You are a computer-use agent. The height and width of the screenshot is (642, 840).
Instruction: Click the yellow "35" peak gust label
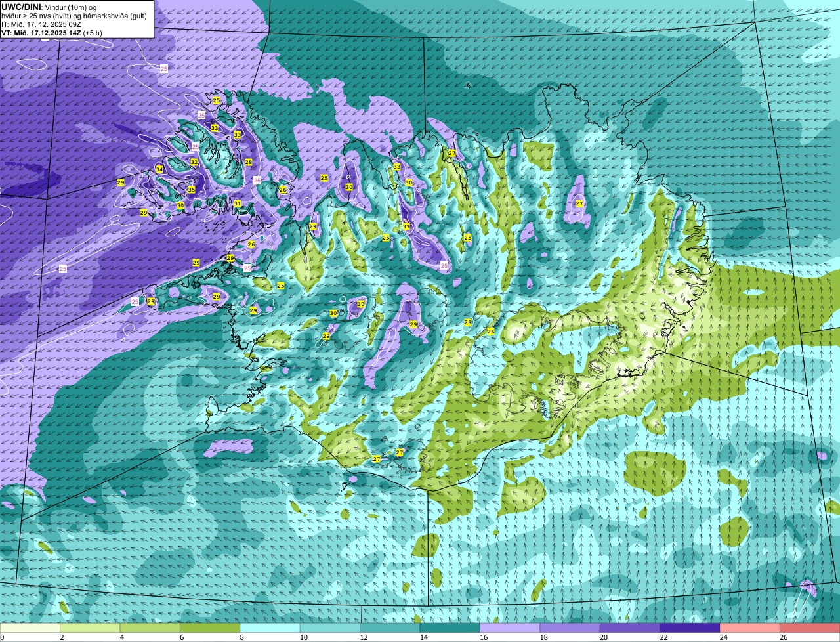(191, 190)
